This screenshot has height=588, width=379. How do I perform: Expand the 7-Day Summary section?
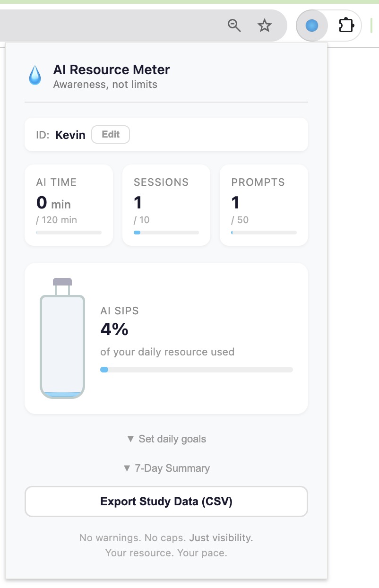[166, 468]
